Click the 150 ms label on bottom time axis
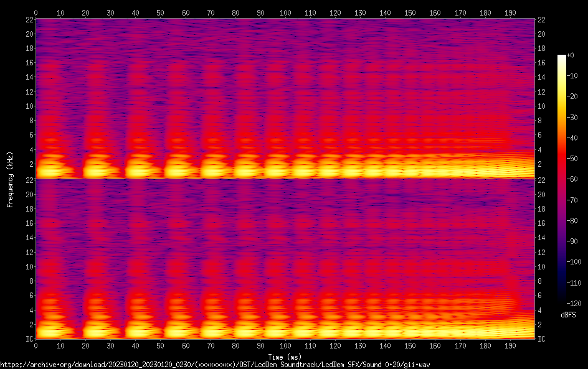The height and width of the screenshot is (369, 588). [x=410, y=346]
